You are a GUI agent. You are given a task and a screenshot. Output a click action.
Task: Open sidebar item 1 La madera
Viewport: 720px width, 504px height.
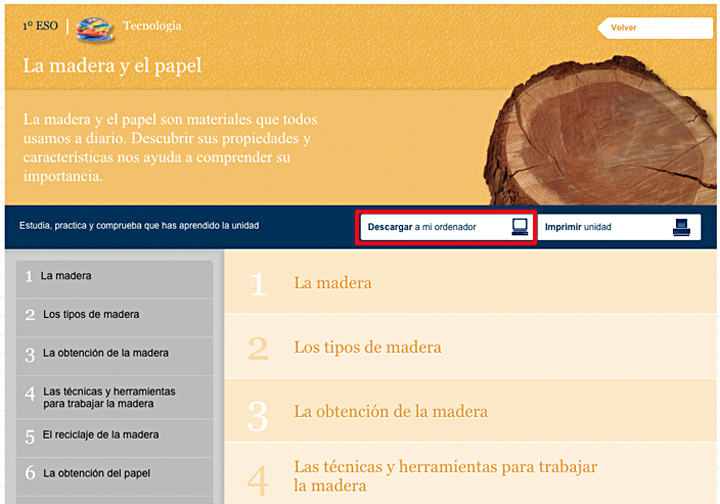click(x=115, y=276)
